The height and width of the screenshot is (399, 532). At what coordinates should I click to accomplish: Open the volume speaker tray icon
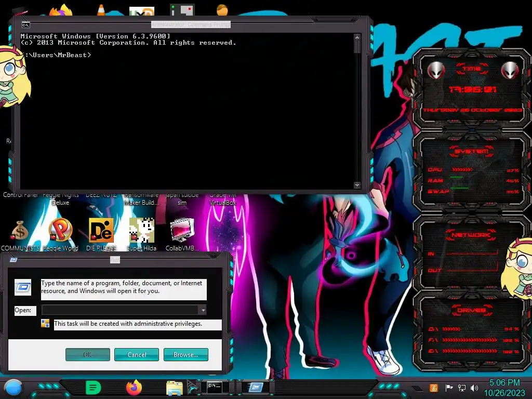474,388
